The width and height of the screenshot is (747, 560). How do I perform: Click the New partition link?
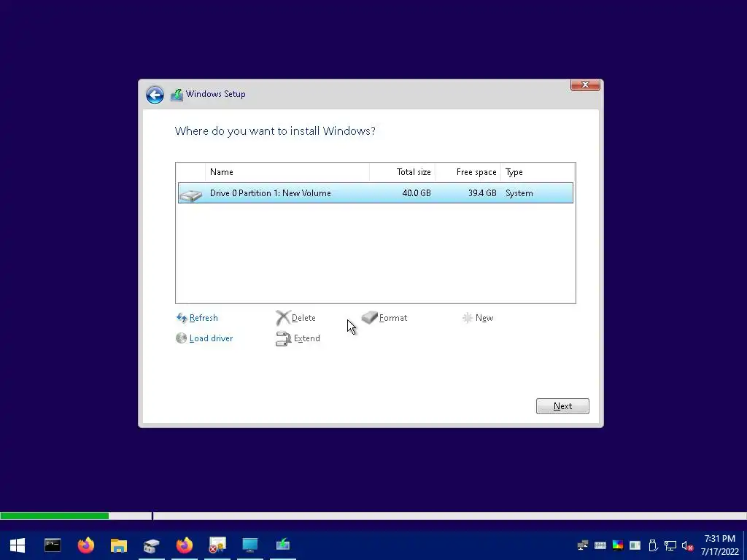484,318
